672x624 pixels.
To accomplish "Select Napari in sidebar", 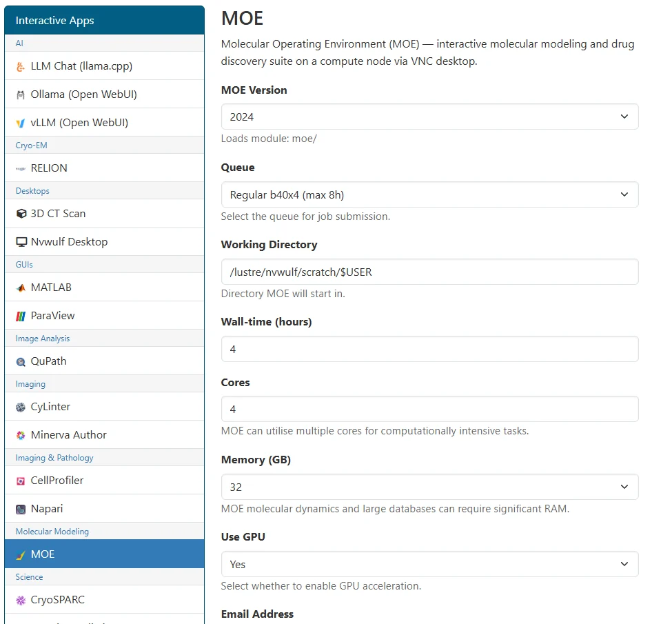I will pyautogui.click(x=104, y=509).
